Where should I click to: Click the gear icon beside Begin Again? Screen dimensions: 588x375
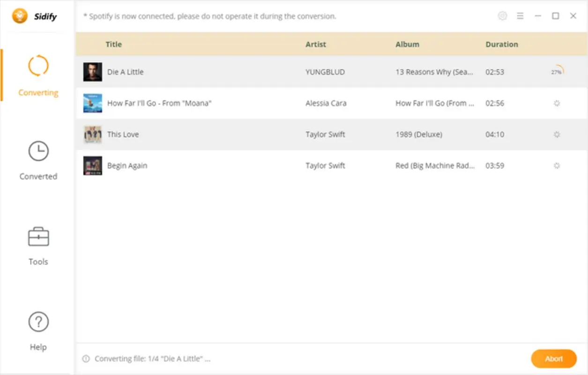coord(556,165)
